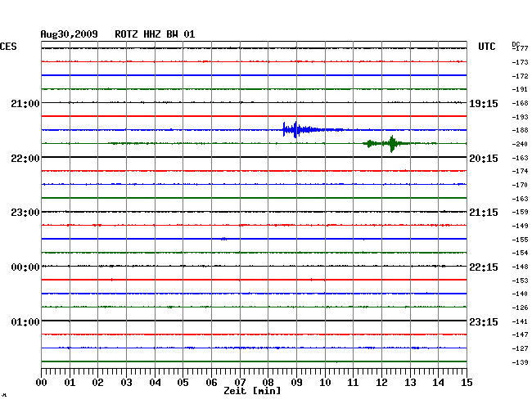Click the DC offset value -172
532x404 pixels.
pos(520,76)
